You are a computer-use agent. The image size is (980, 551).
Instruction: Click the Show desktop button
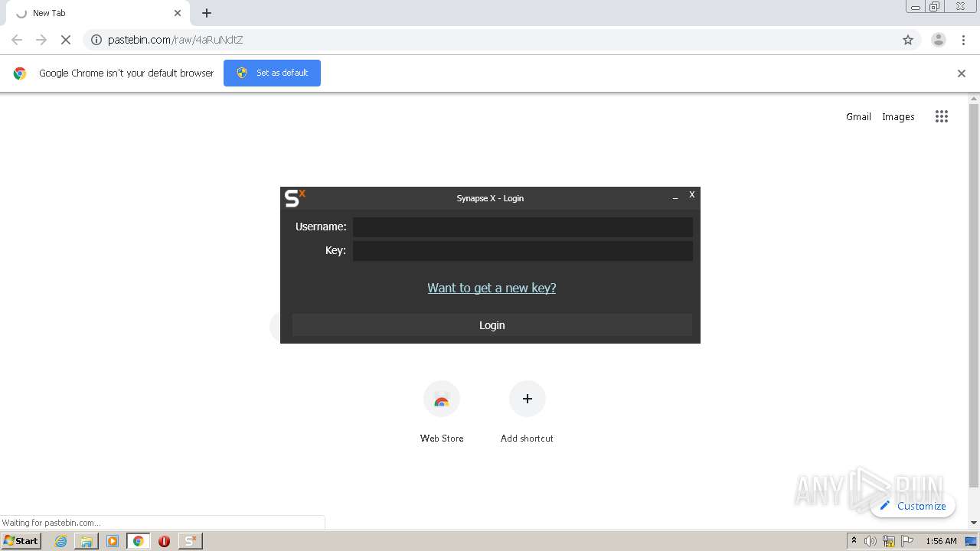971,541
